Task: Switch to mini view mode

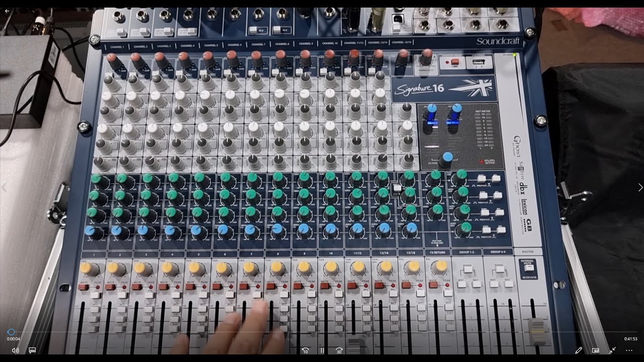Action: click(596, 350)
